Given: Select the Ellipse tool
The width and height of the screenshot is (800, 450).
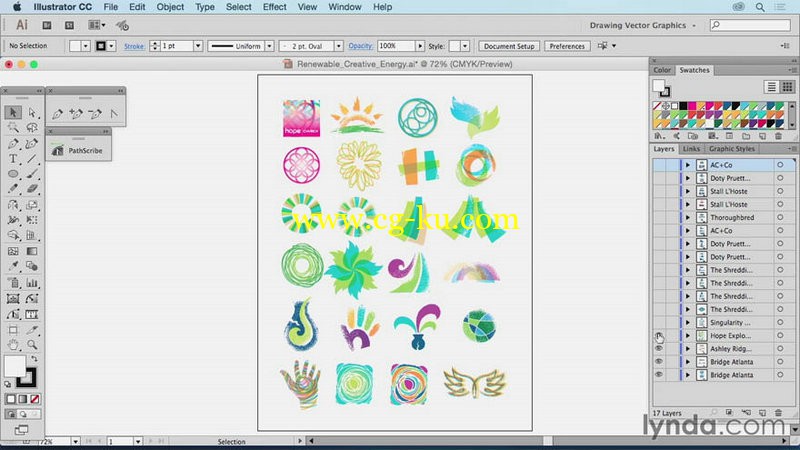Looking at the screenshot, I should [13, 174].
